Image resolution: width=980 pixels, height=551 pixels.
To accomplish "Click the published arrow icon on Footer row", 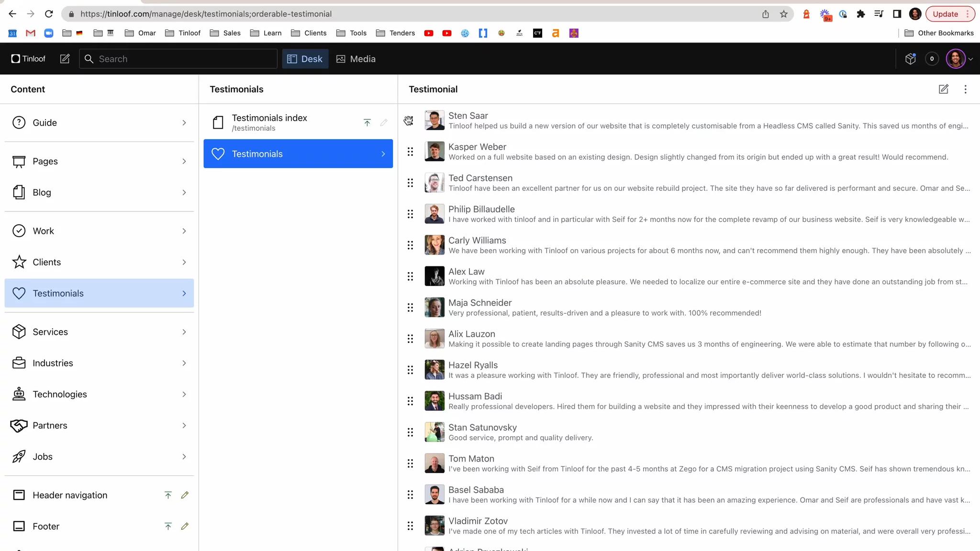I will 168,527.
